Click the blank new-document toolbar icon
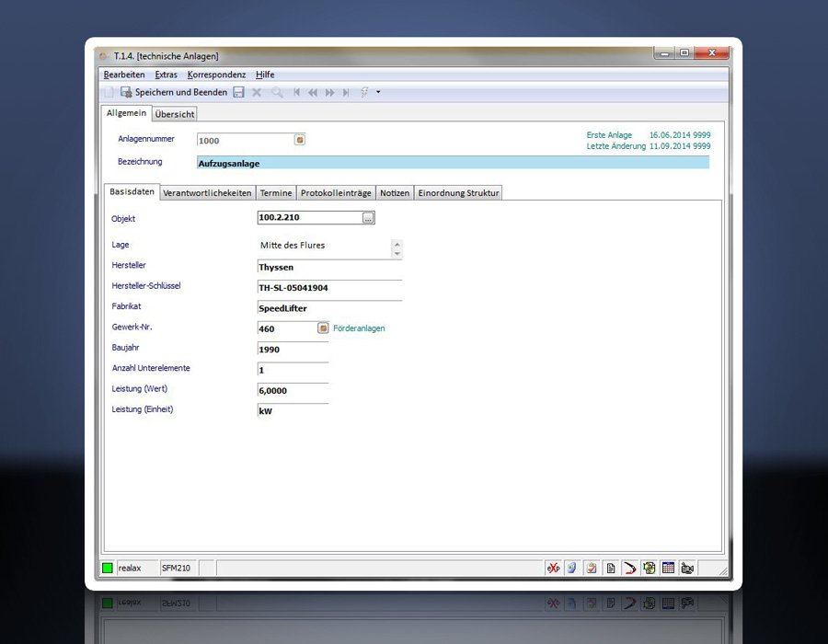 (109, 92)
